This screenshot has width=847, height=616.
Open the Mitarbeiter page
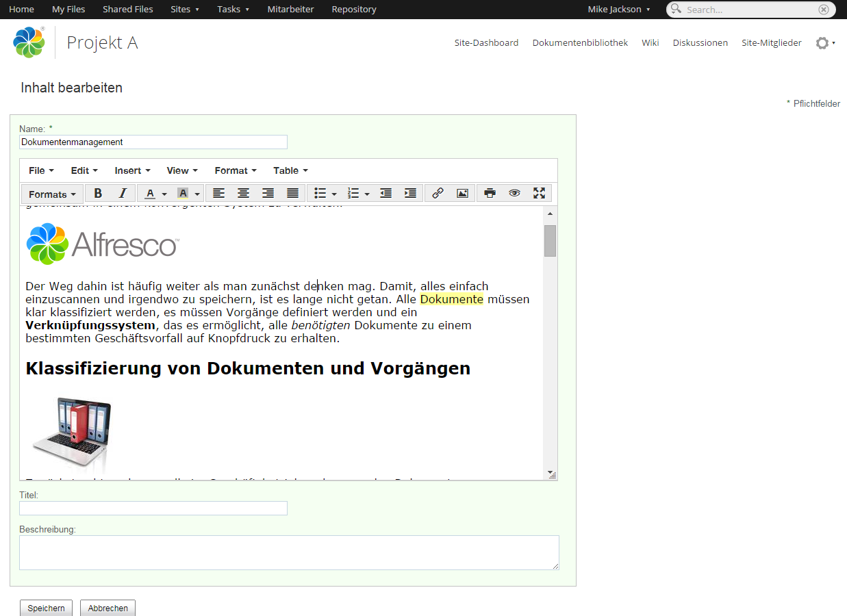click(x=291, y=9)
